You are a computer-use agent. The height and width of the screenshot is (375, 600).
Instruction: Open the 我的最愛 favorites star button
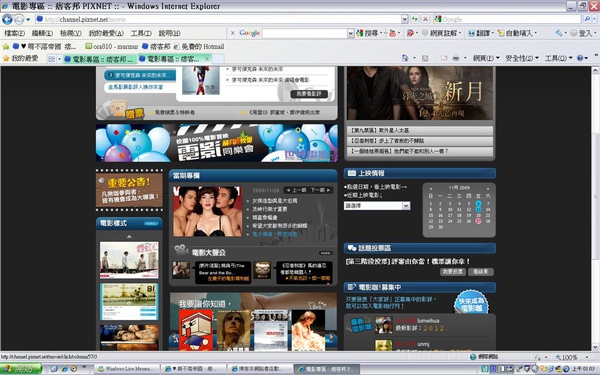pyautogui.click(x=21, y=59)
